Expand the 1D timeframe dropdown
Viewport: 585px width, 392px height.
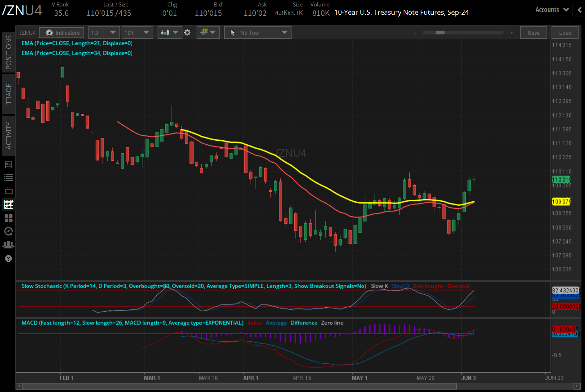click(x=104, y=33)
